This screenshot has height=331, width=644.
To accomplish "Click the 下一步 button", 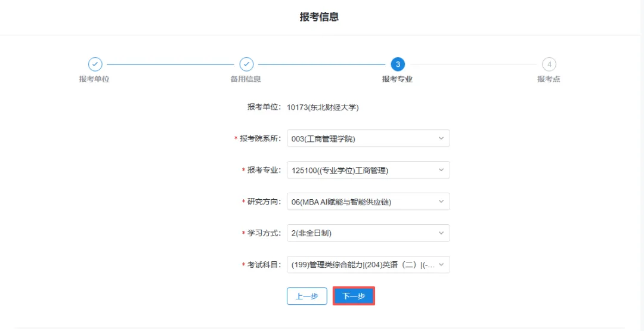I will 354,296.
